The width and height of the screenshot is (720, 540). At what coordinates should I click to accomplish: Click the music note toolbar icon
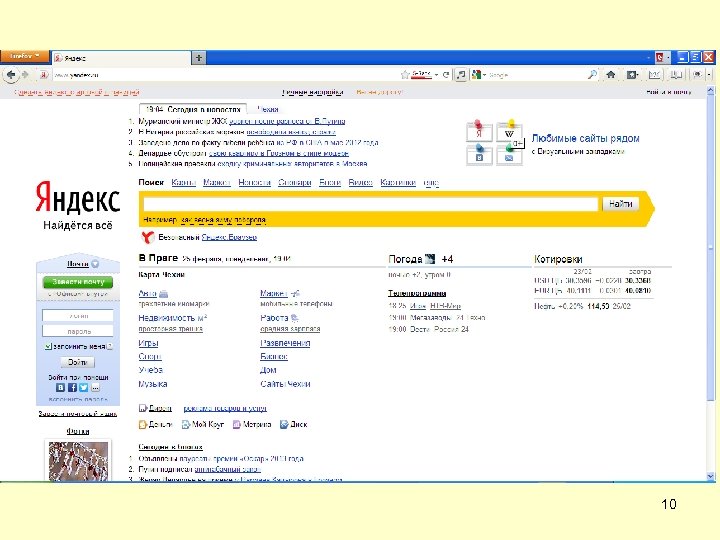tap(461, 74)
